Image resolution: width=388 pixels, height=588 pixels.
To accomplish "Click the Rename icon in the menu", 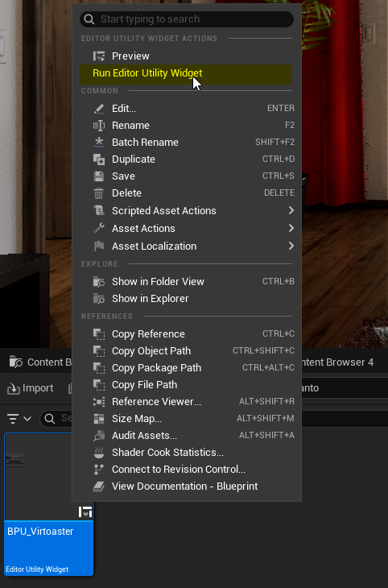I will [99, 125].
